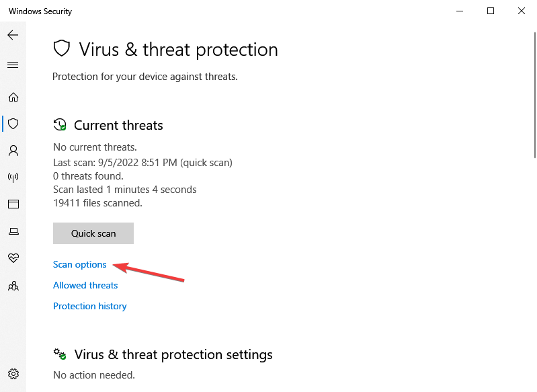Select Virus & threat protection shield icon in sidebar
The width and height of the screenshot is (537, 392).
pos(13,124)
